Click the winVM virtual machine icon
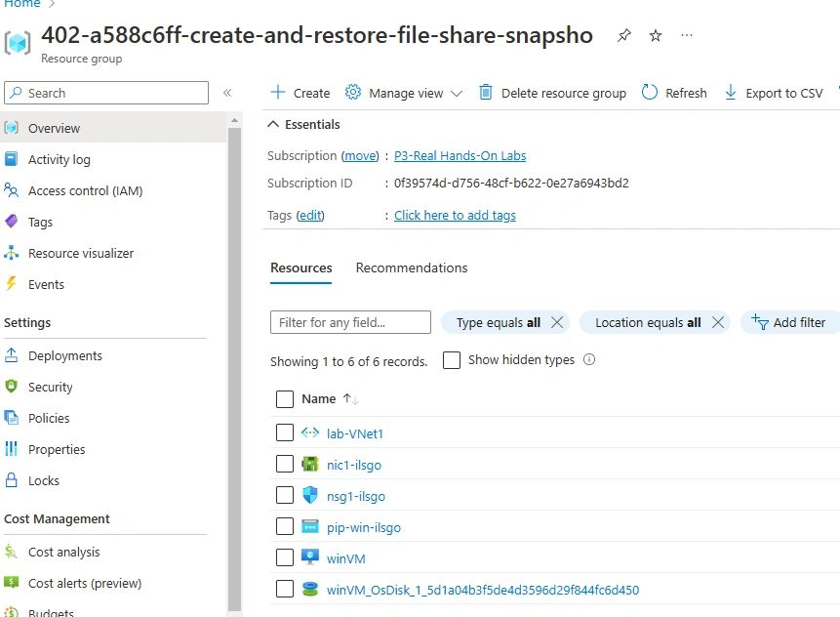This screenshot has height=617, width=840. click(310, 558)
